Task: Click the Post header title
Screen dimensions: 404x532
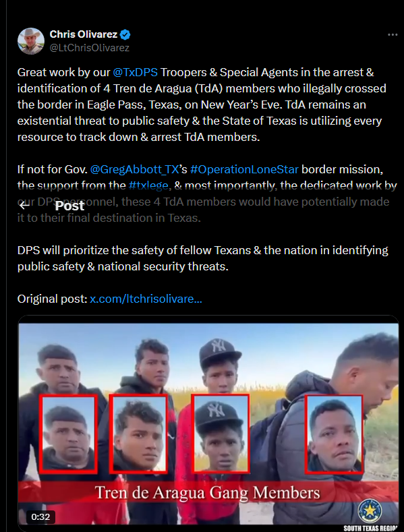Action: pos(69,206)
